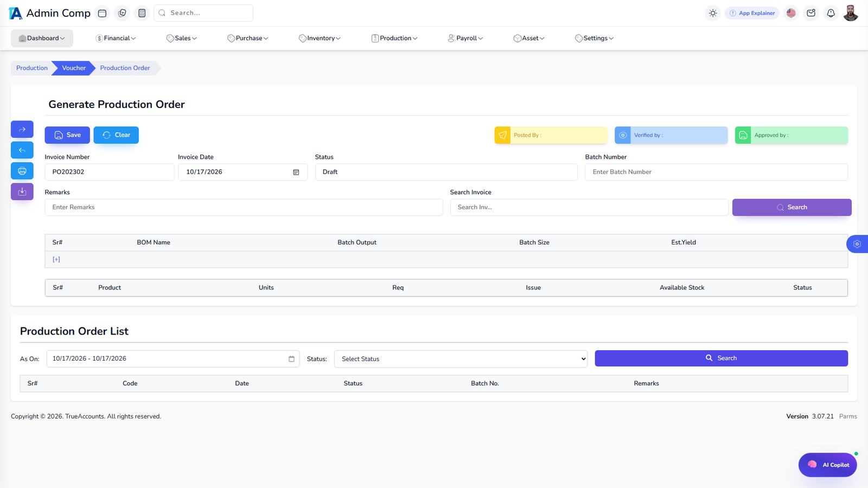Image resolution: width=868 pixels, height=488 pixels.
Task: Click the forward arrow sidebar button
Action: click(22, 129)
